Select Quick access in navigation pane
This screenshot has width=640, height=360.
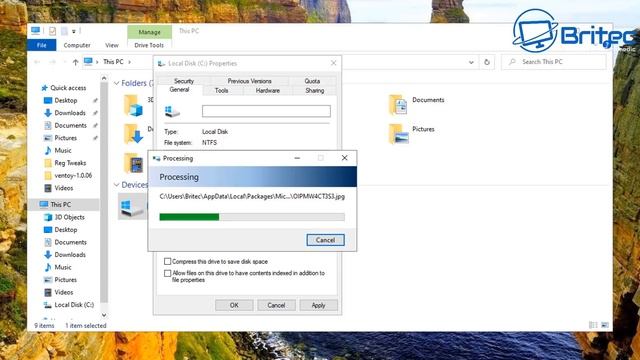tap(64, 88)
